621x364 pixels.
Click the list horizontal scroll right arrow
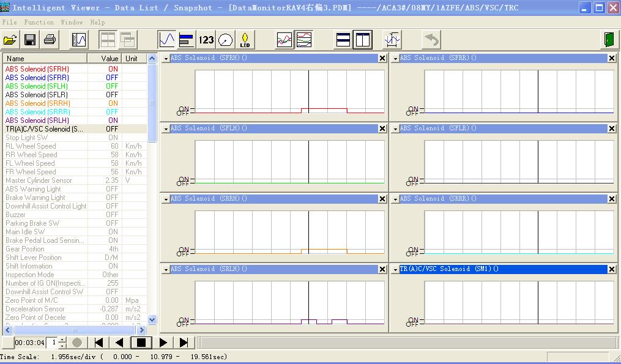[x=142, y=330]
